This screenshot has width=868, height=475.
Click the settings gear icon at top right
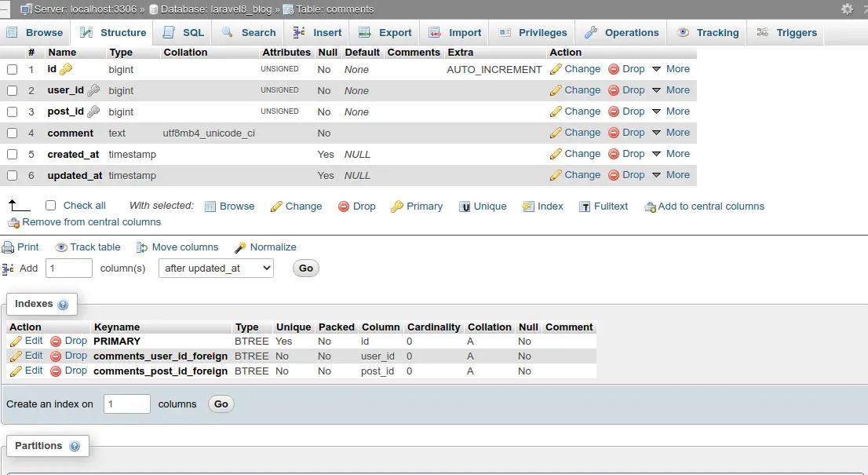click(847, 9)
